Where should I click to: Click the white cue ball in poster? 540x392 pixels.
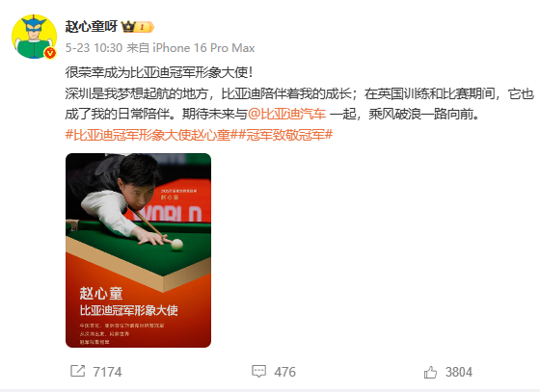[177, 244]
